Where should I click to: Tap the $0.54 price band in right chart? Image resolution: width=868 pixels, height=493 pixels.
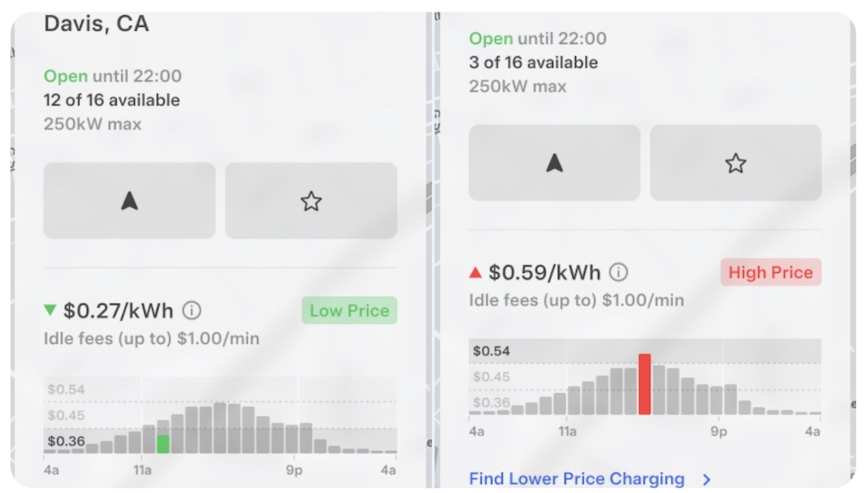(x=491, y=351)
